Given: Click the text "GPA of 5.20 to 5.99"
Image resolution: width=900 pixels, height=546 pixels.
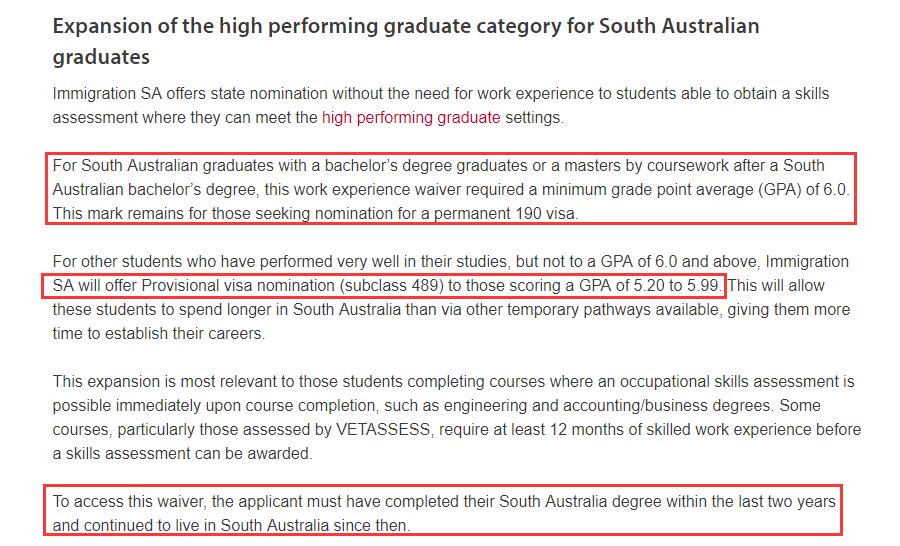Looking at the screenshot, I should coord(646,286).
